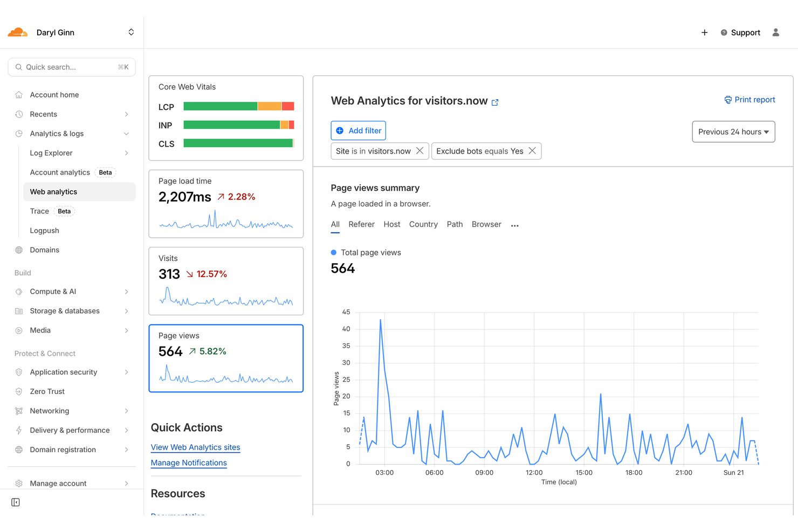Image resolution: width=798 pixels, height=532 pixels.
Task: Switch to the Path tab
Action: click(455, 225)
